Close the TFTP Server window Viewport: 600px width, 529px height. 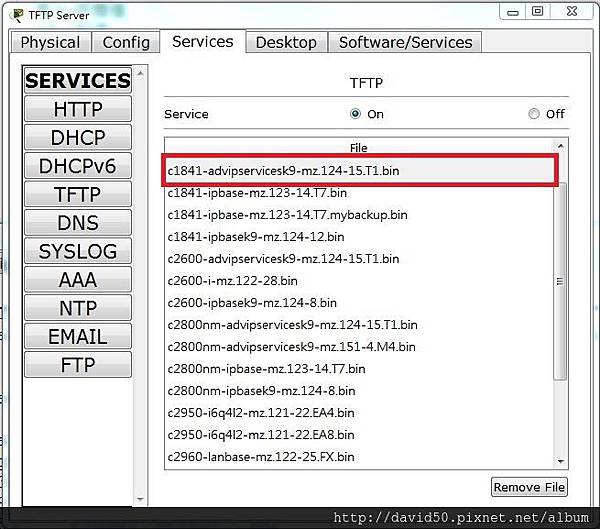coord(572,11)
